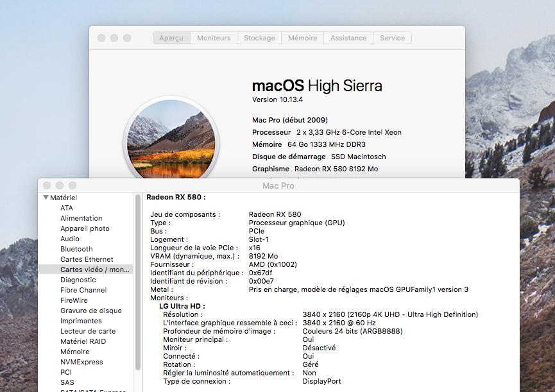Click Couleurs 24 bits (ARGB8888) value

click(x=352, y=332)
